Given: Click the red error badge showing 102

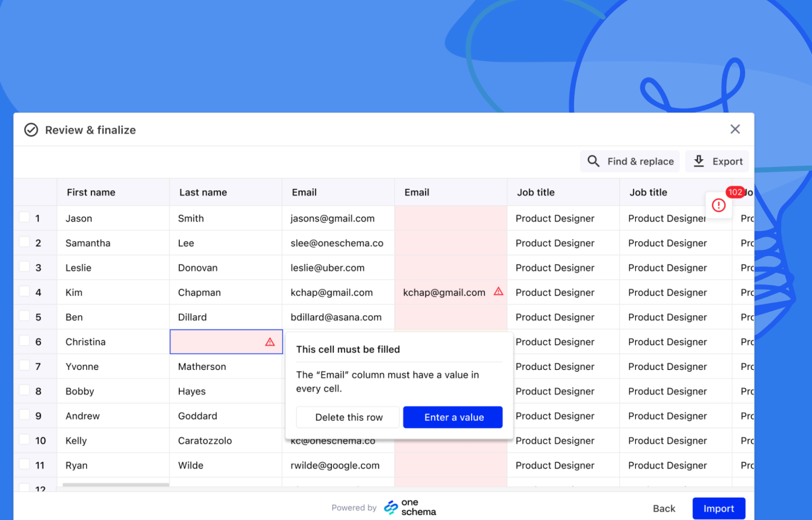Looking at the screenshot, I should (735, 192).
